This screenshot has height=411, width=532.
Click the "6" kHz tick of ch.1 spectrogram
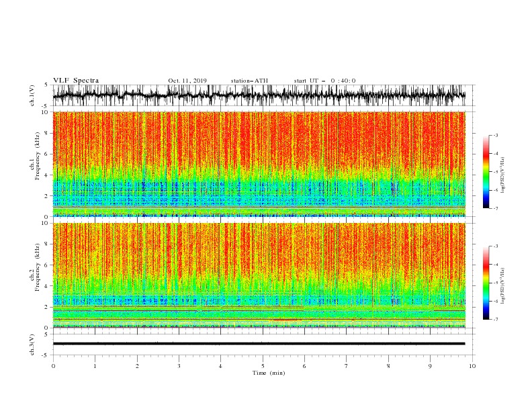(46, 154)
